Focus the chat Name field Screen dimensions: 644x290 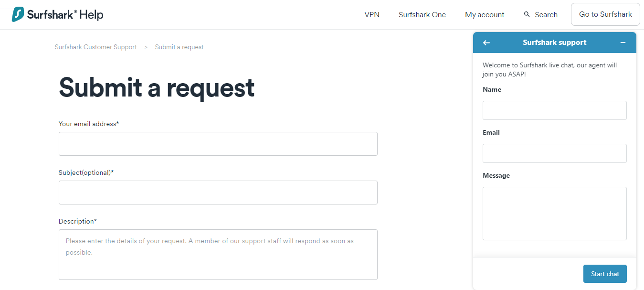click(555, 110)
